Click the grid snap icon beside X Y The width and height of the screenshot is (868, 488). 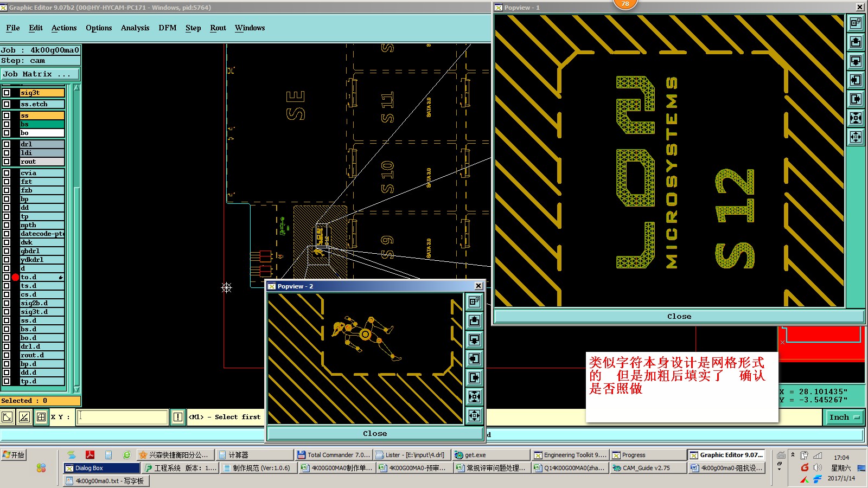(41, 417)
